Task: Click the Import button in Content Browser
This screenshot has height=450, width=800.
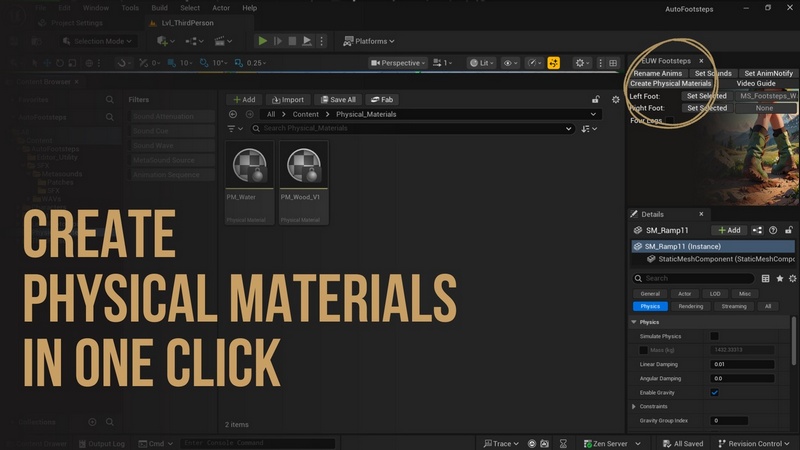Action: click(286, 100)
